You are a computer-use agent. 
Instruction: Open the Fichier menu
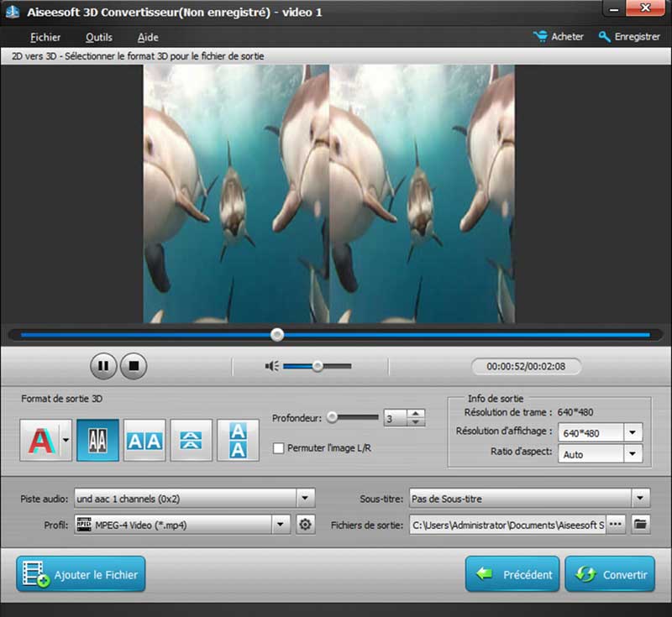(45, 37)
